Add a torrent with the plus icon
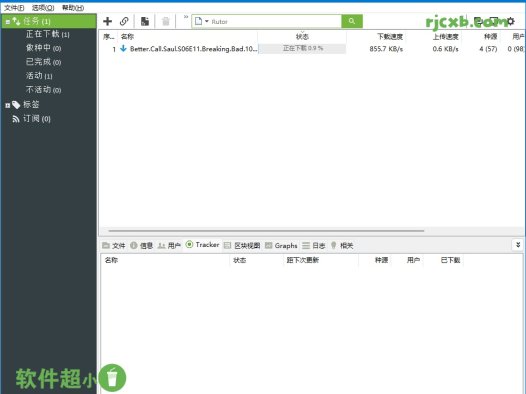 tap(107, 21)
